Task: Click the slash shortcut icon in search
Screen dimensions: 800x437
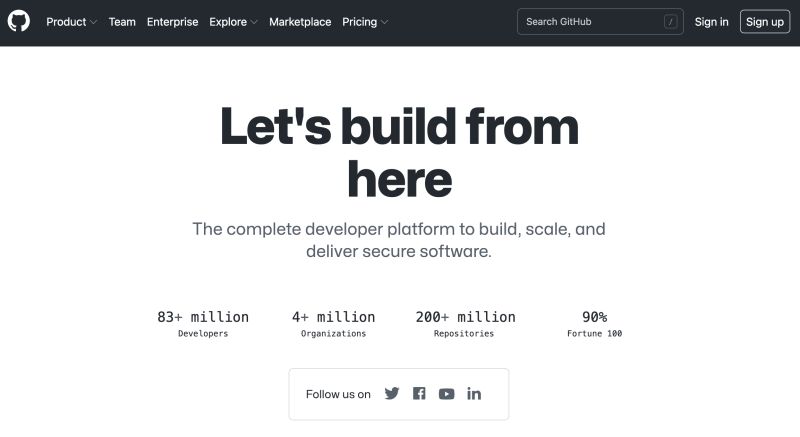Action: tap(670, 22)
